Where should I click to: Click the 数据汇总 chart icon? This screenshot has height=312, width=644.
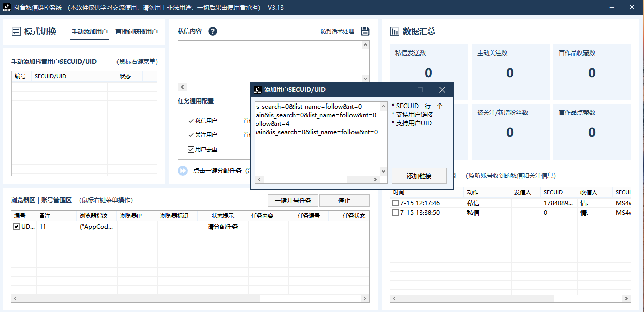(x=395, y=31)
